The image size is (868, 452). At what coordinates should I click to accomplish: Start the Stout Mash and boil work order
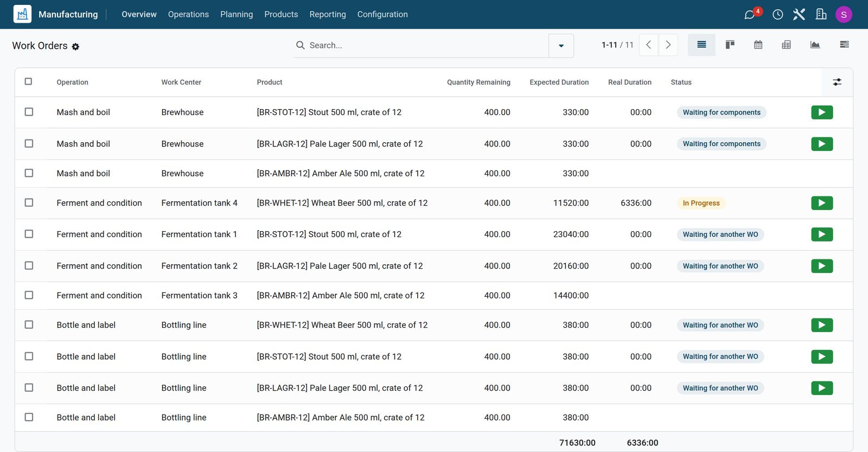[x=822, y=112]
